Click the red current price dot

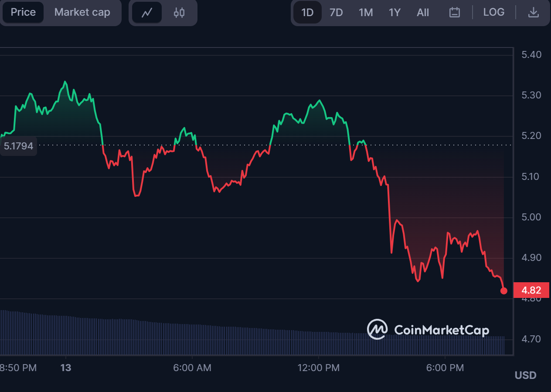click(504, 291)
